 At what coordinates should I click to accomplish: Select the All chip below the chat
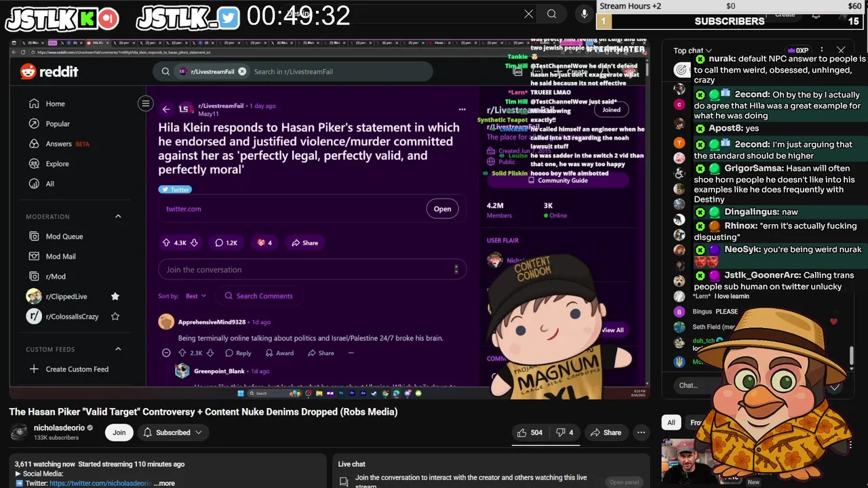tap(671, 422)
